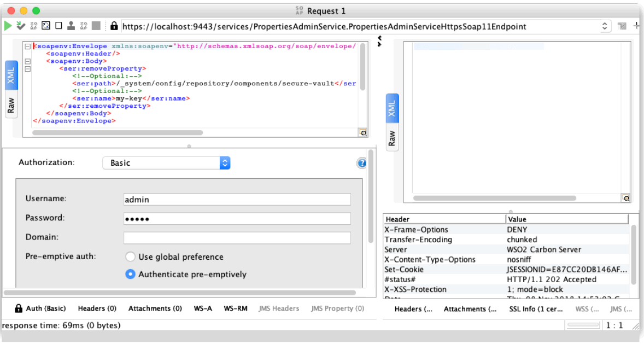Click the magnifier icon in response editor

[x=626, y=198]
